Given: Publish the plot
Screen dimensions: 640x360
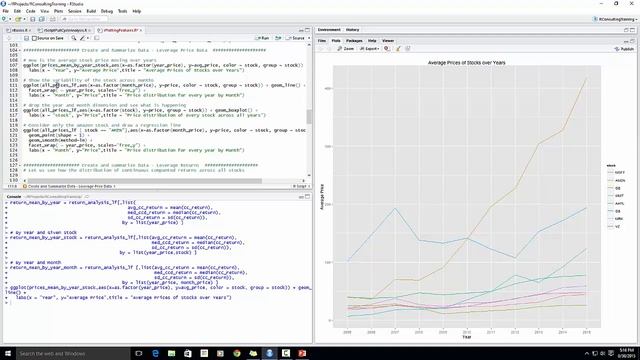Looking at the screenshot, I should [624, 49].
